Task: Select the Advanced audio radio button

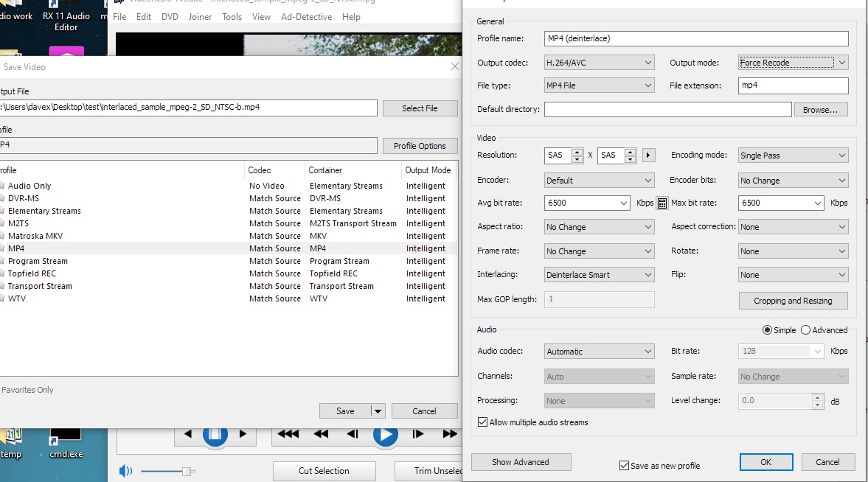Action: point(805,330)
